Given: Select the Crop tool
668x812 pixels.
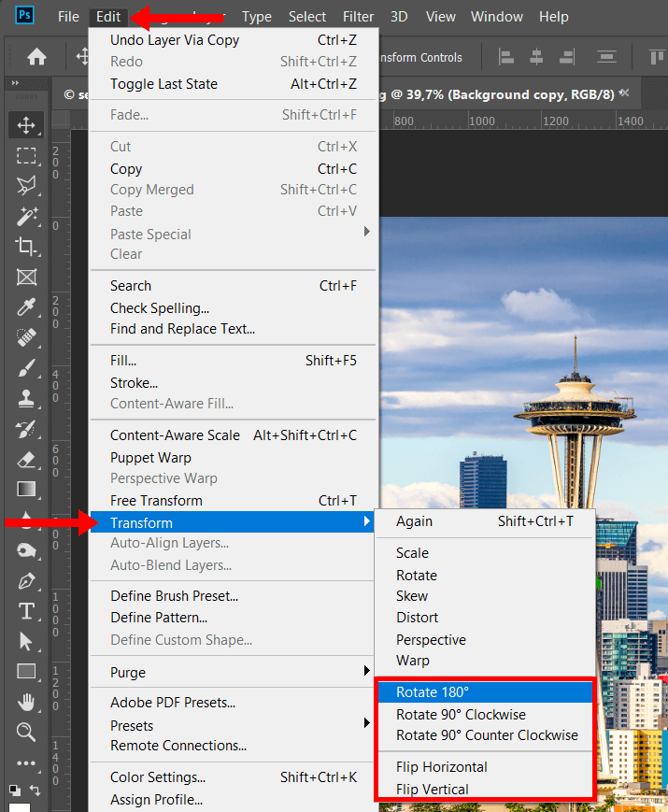Looking at the screenshot, I should click(x=26, y=247).
